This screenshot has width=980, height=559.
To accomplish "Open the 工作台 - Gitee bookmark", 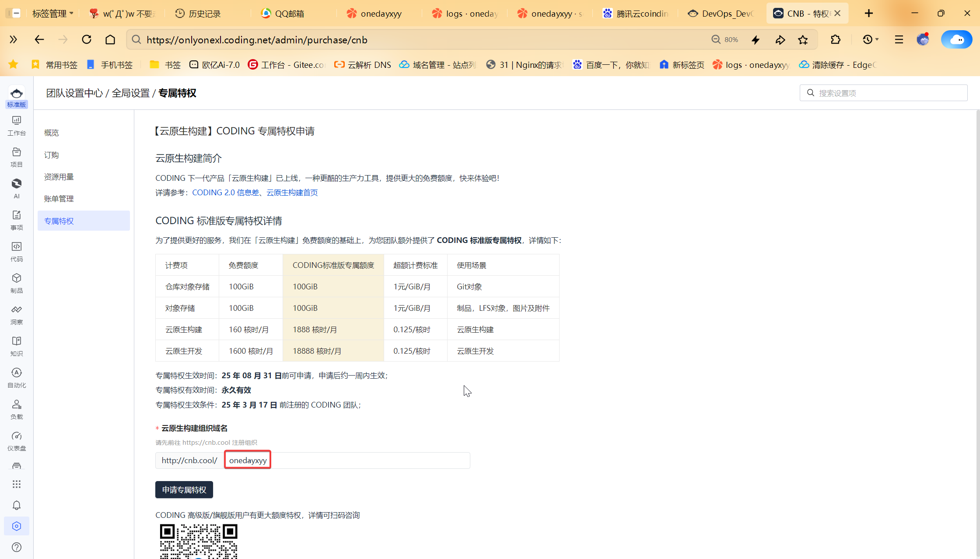I will tap(287, 65).
